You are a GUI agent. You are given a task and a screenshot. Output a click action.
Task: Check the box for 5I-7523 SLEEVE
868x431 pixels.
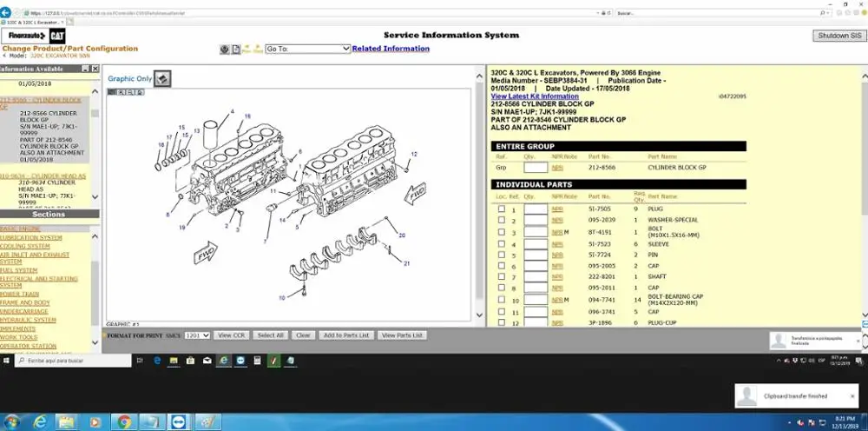pos(502,244)
